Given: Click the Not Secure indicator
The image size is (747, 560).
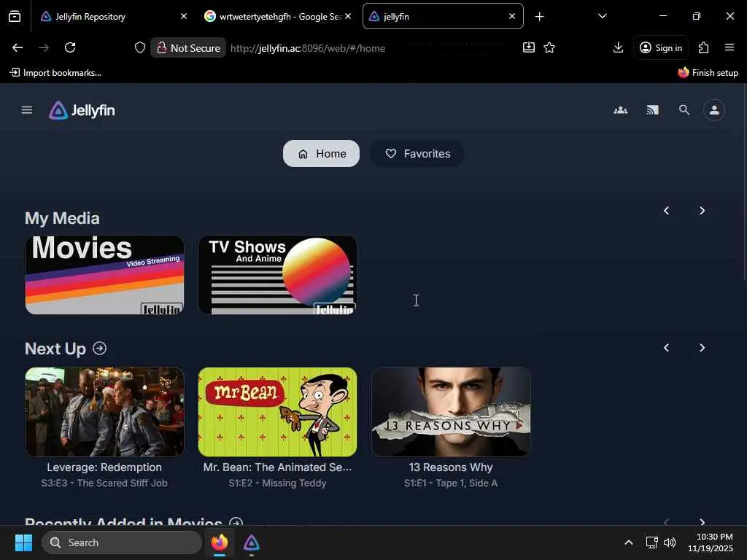Looking at the screenshot, I should pos(189,47).
